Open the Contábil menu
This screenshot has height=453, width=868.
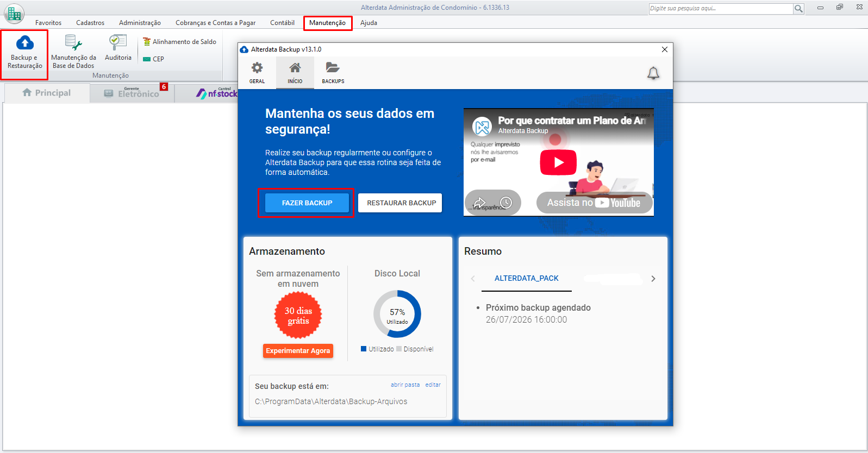(x=282, y=23)
